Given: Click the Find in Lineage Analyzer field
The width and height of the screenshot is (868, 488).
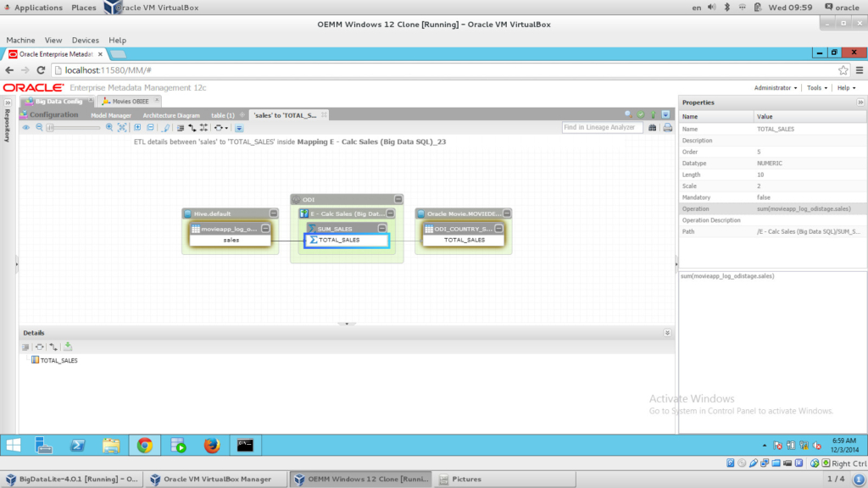Looking at the screenshot, I should 602,127.
